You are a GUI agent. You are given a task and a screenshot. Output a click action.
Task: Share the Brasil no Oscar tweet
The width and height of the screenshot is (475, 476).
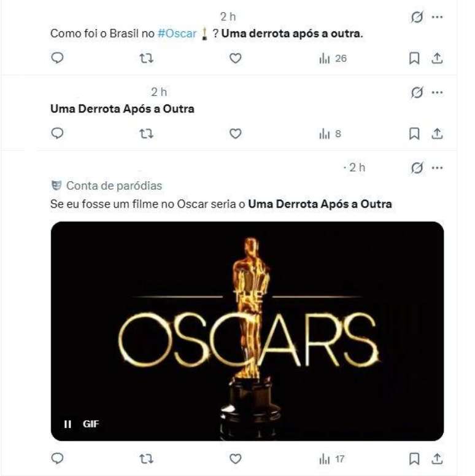(437, 58)
